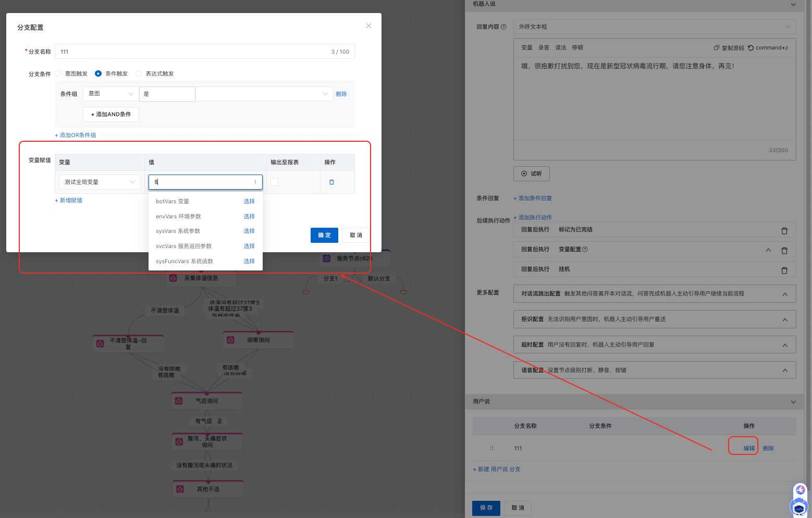The width and height of the screenshot is (812, 518).
Task: Select the 其他不适 node icon on canvas
Action: coord(180,489)
